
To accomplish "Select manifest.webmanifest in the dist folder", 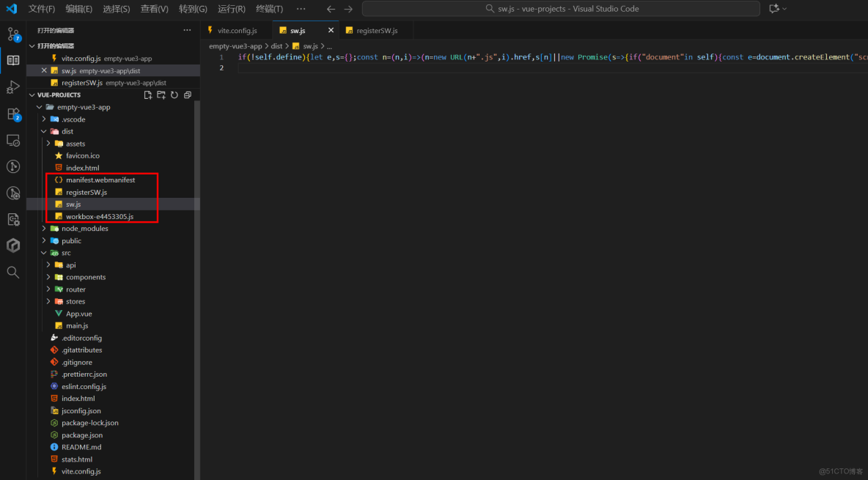I will 100,180.
